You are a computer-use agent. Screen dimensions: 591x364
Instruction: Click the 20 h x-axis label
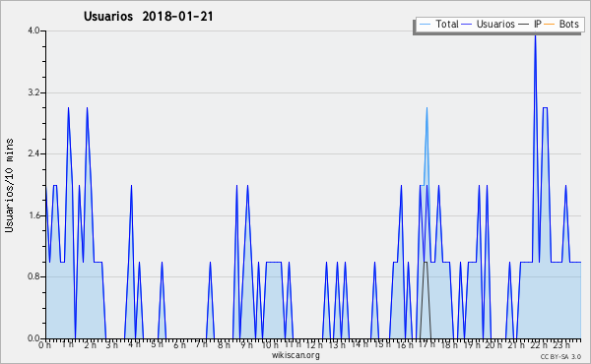point(493,344)
